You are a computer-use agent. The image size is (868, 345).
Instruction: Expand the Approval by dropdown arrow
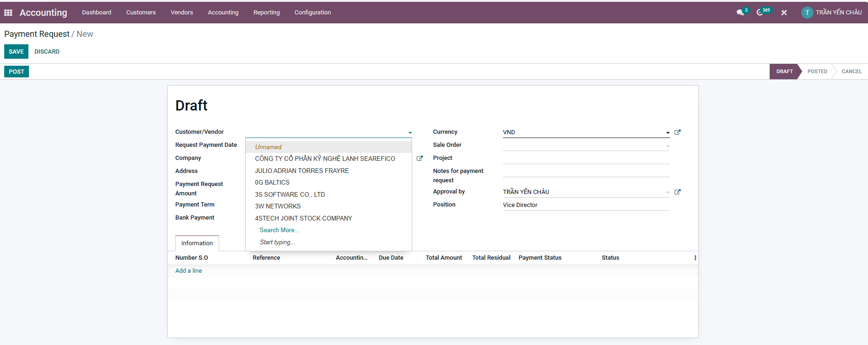tap(668, 192)
